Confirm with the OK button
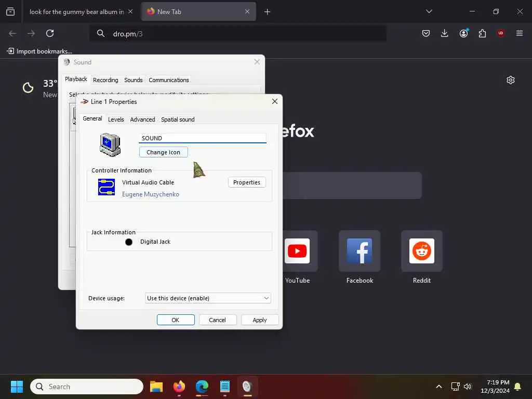532x399 pixels. 176,320
